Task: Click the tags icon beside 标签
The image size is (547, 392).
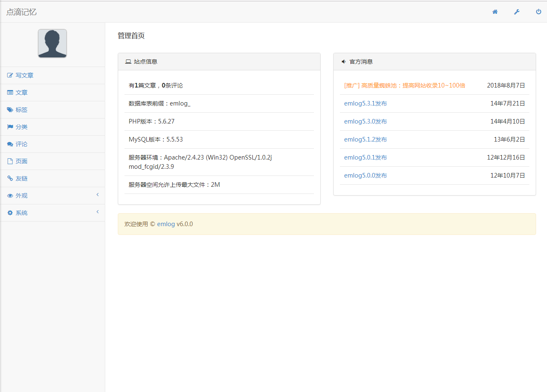Action: [10, 110]
